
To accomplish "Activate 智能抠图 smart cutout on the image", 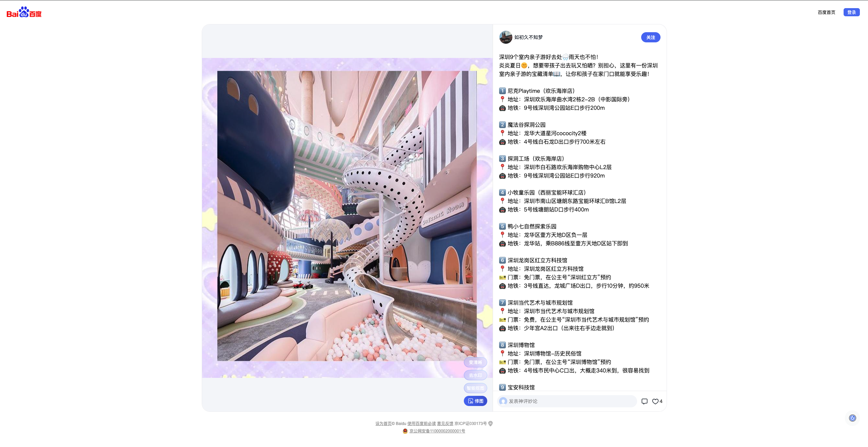I will pos(475,388).
